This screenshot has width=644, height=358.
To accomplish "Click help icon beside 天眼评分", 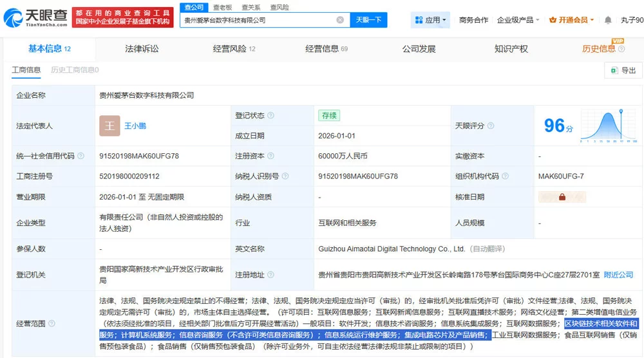I will click(x=490, y=126).
